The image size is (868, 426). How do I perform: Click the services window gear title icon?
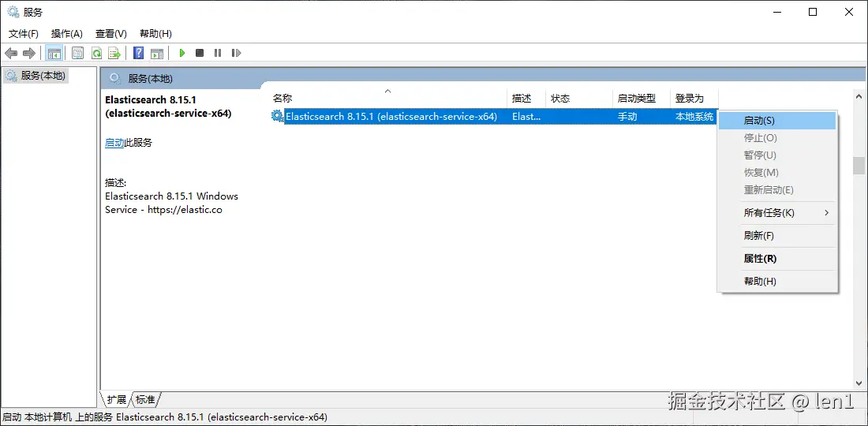[13, 12]
